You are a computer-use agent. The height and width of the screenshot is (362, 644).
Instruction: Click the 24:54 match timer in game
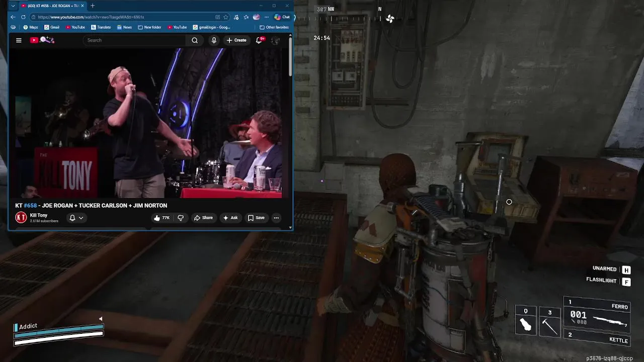321,38
